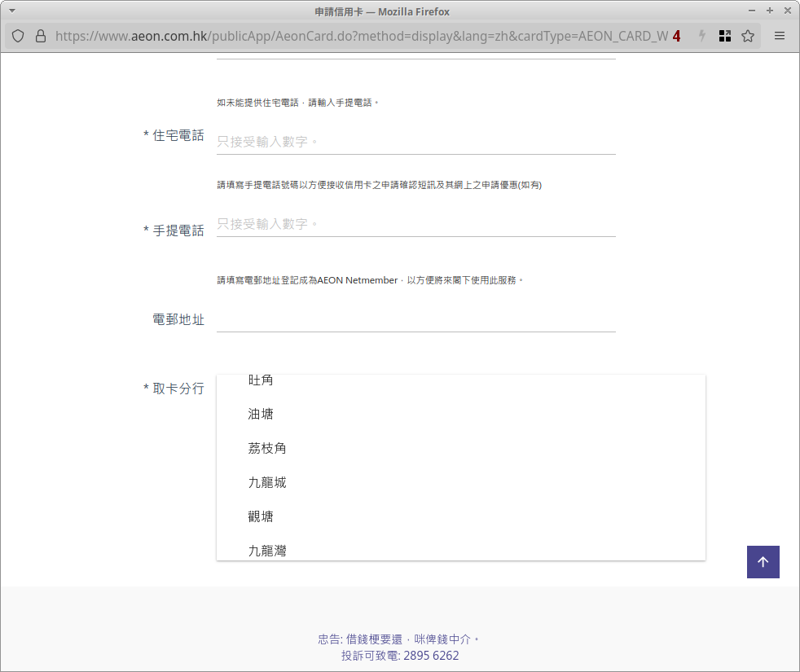This screenshot has height=672, width=800.
Task: Click the 手提電話 label
Action: tap(174, 231)
